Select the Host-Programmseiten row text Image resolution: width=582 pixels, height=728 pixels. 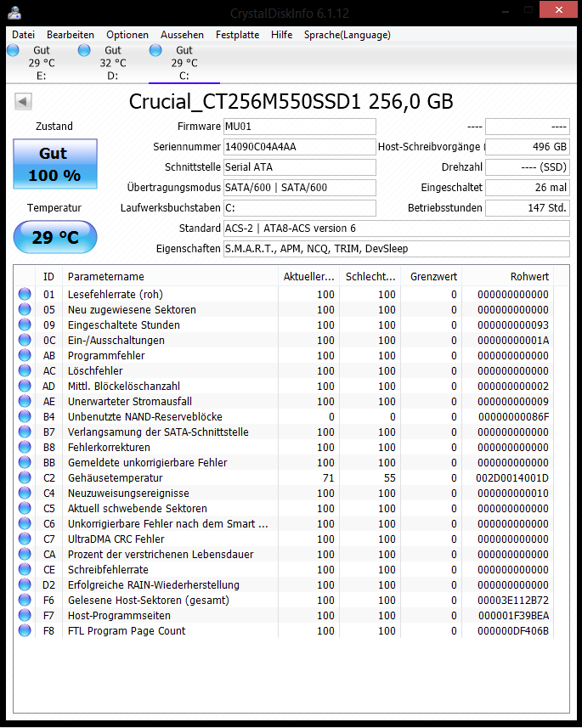coord(119,616)
